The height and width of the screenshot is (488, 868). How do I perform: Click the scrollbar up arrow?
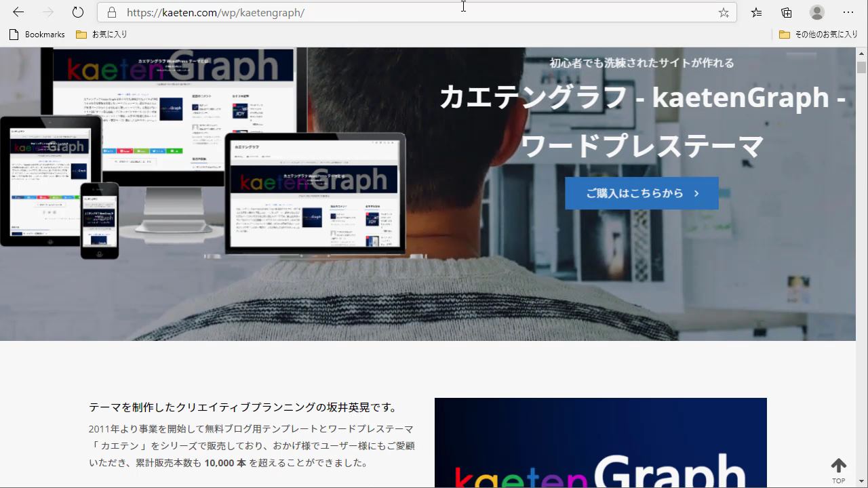click(x=861, y=53)
